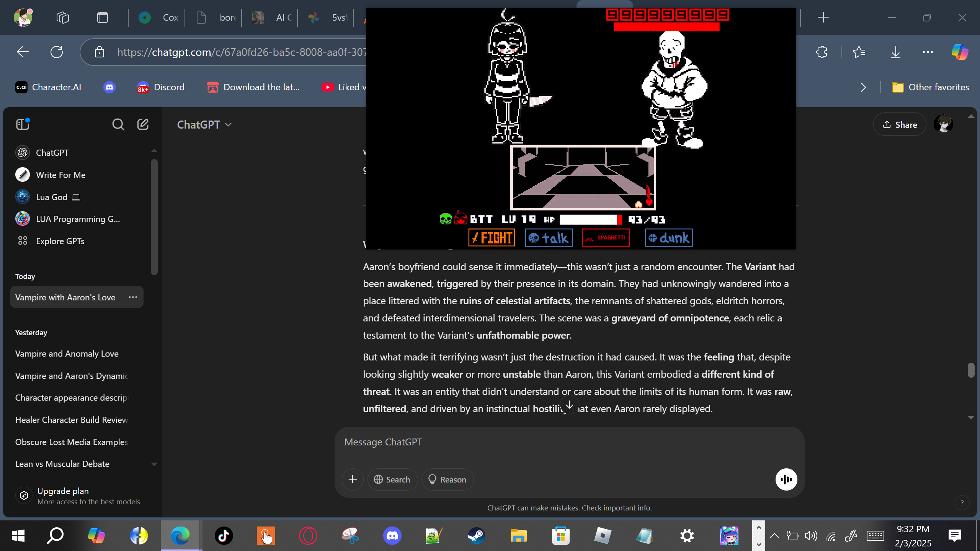Select talk in the game overlay
Screen dimensions: 980x551
coord(549,238)
